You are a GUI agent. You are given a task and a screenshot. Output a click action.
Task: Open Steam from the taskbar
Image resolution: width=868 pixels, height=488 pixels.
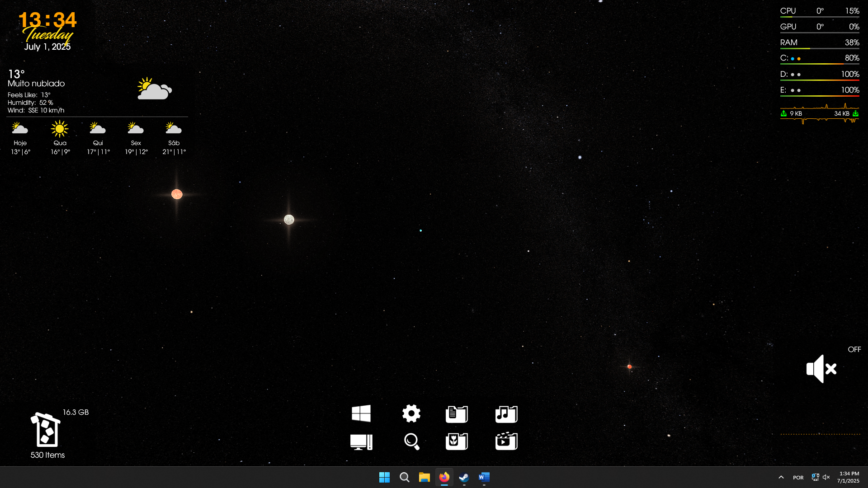(464, 477)
